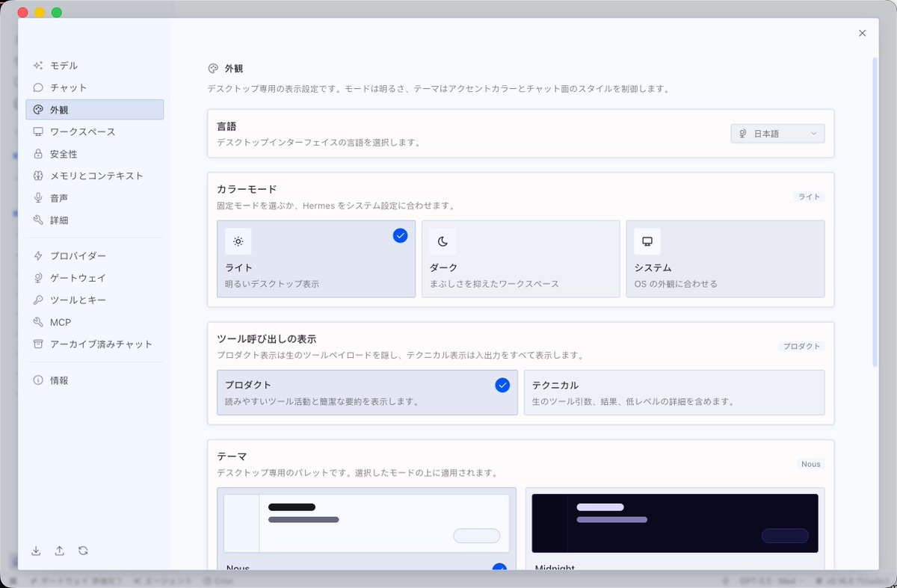Screen dimensions: 897x588
Task: Open the モデル settings section
Action: coord(94,66)
